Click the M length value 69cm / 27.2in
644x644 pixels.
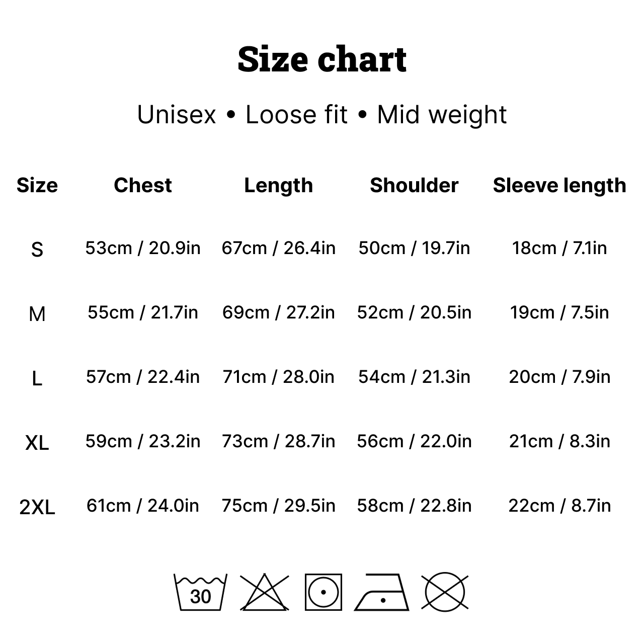(x=278, y=312)
